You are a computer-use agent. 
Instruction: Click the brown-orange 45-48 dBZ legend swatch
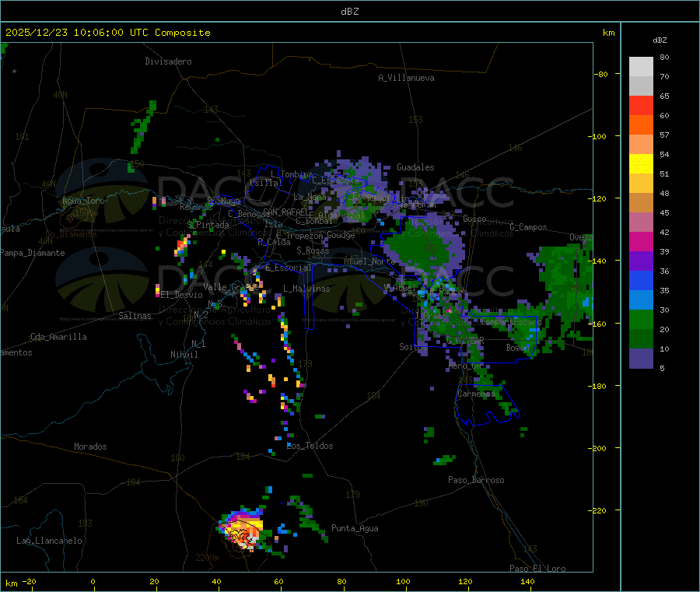(x=641, y=203)
